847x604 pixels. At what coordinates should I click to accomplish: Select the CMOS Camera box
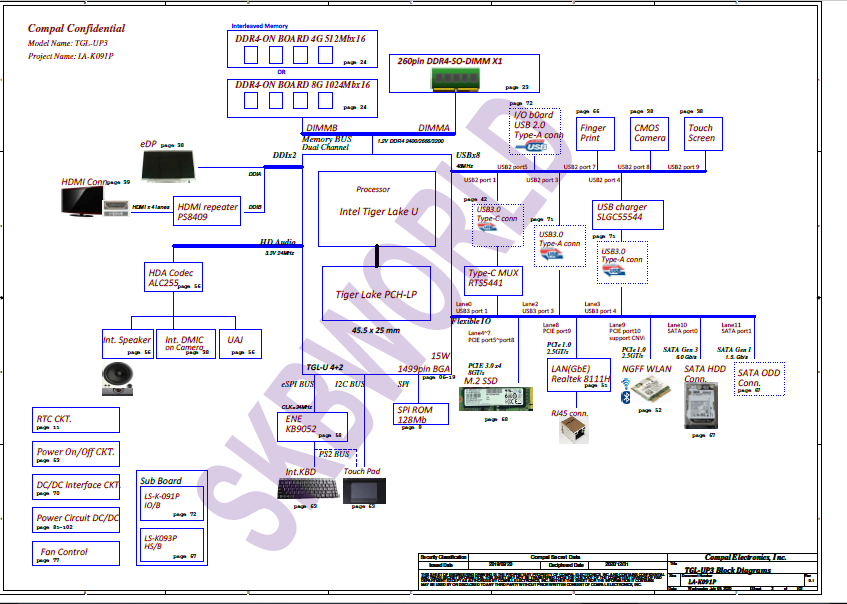[x=649, y=134]
